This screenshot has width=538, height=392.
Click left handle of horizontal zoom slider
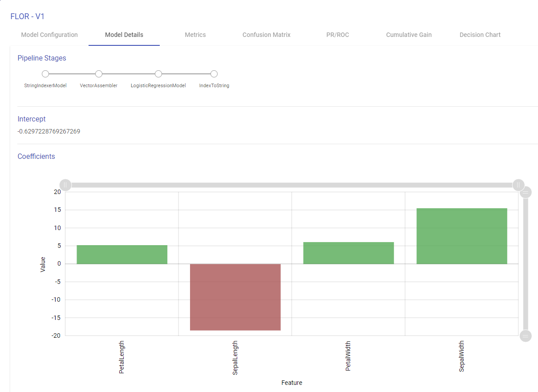click(65, 185)
